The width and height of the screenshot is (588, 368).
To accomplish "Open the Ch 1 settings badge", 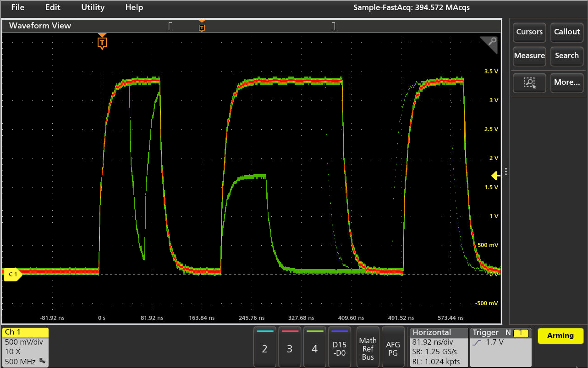I will [25, 347].
